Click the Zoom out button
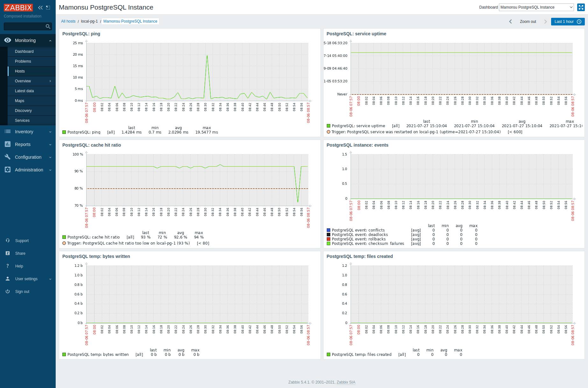 click(x=528, y=22)
